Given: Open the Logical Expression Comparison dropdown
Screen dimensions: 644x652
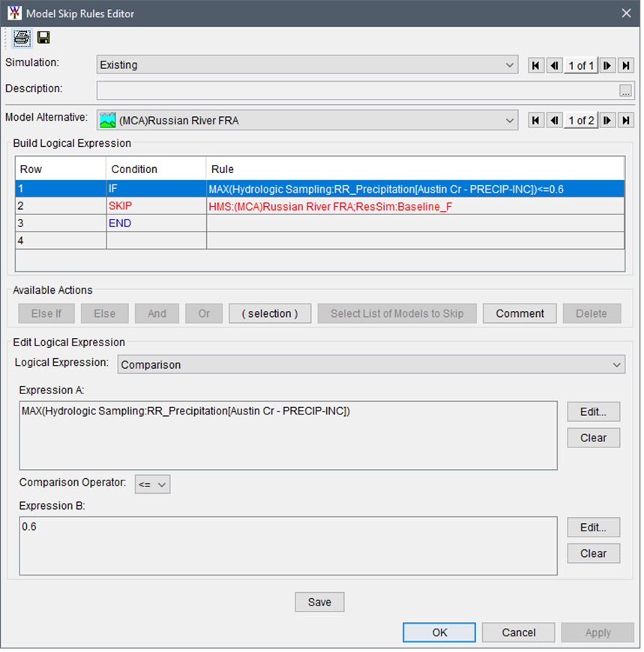Looking at the screenshot, I should [371, 365].
